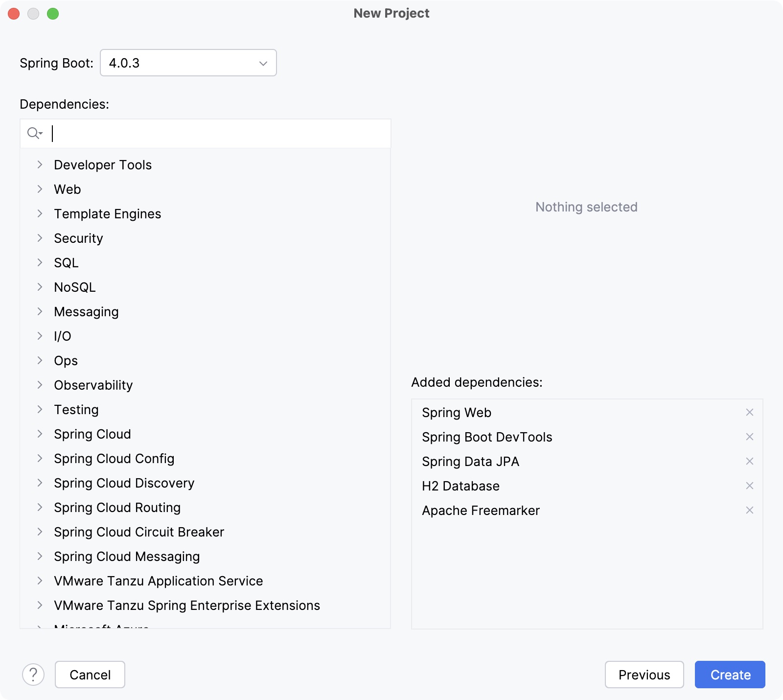The height and width of the screenshot is (700, 783).
Task: Select the Web category item
Action: pyautogui.click(x=68, y=189)
